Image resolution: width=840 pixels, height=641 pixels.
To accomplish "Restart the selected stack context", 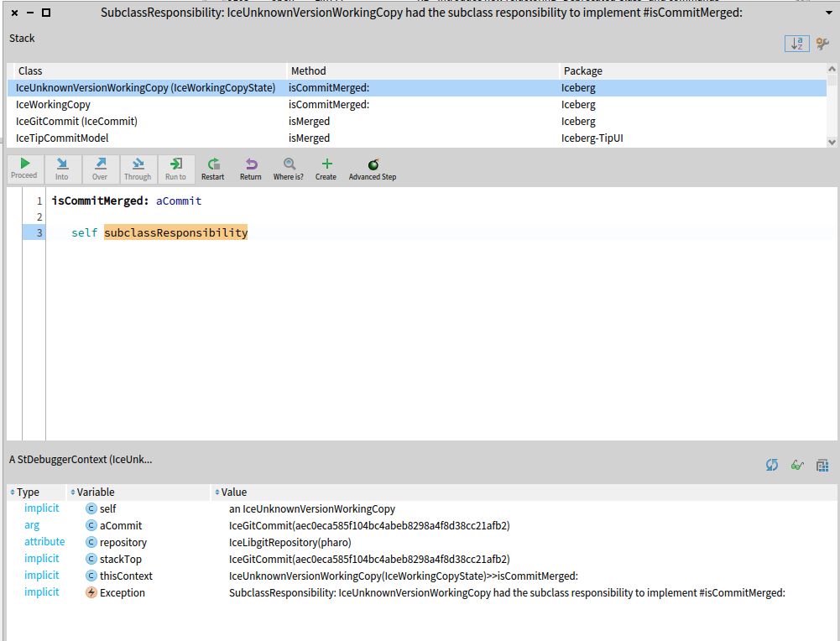I will coord(212,169).
